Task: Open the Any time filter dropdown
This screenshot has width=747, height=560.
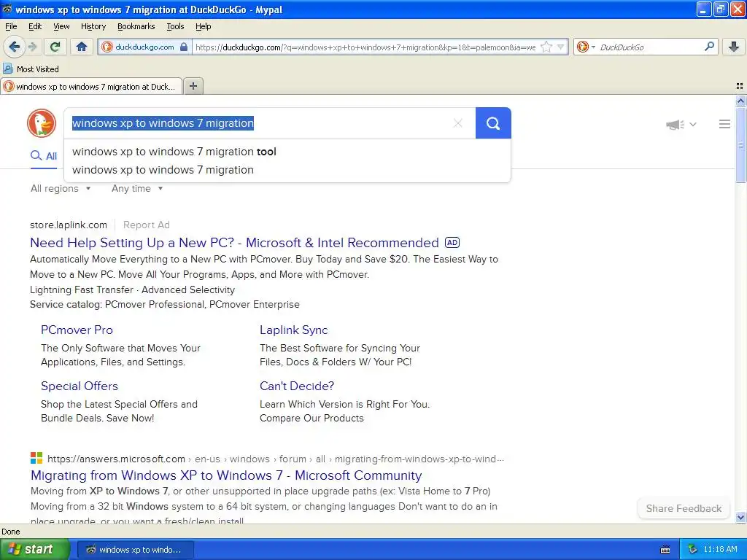Action: [137, 189]
